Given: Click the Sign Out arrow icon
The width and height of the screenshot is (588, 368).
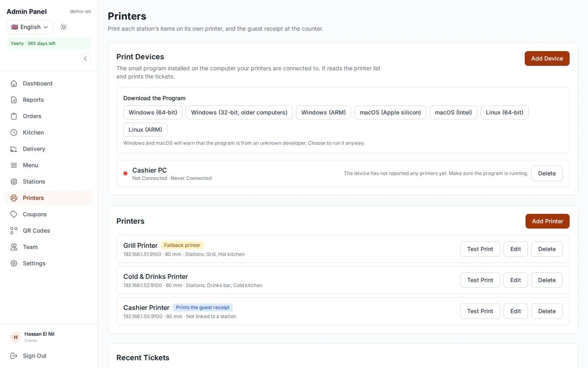Looking at the screenshot, I should [x=14, y=356].
